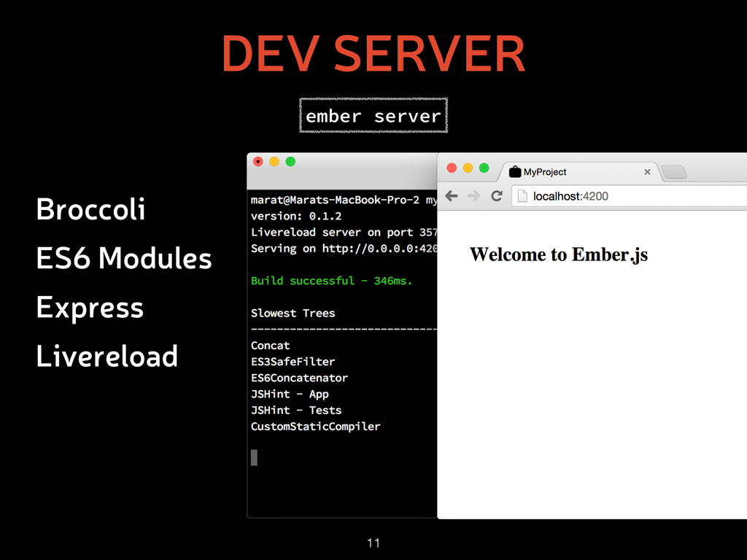Close the MyProject tab
Screen dimensions: 747x560
(647, 172)
